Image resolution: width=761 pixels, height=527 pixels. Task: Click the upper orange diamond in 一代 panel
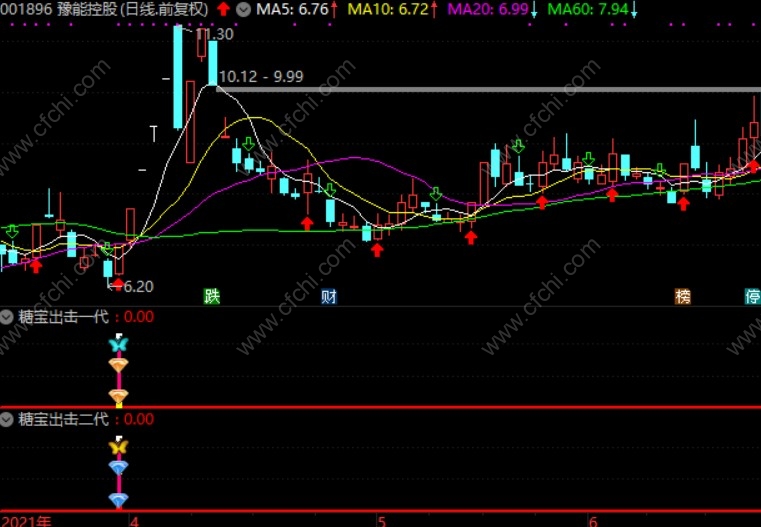tap(118, 364)
